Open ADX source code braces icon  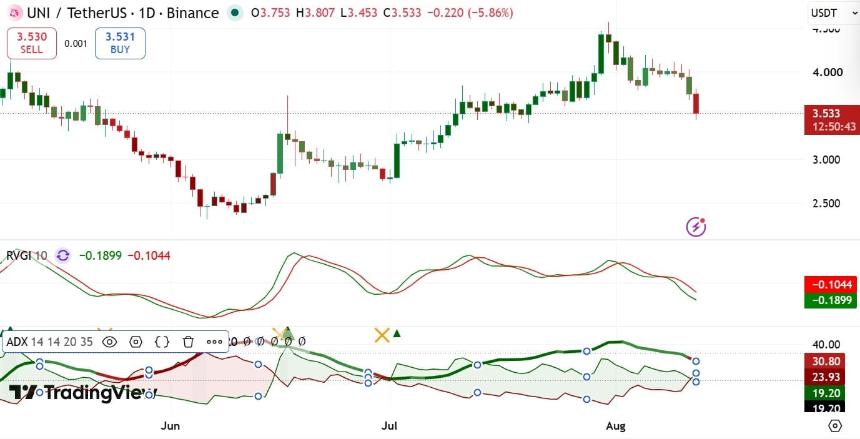[162, 342]
